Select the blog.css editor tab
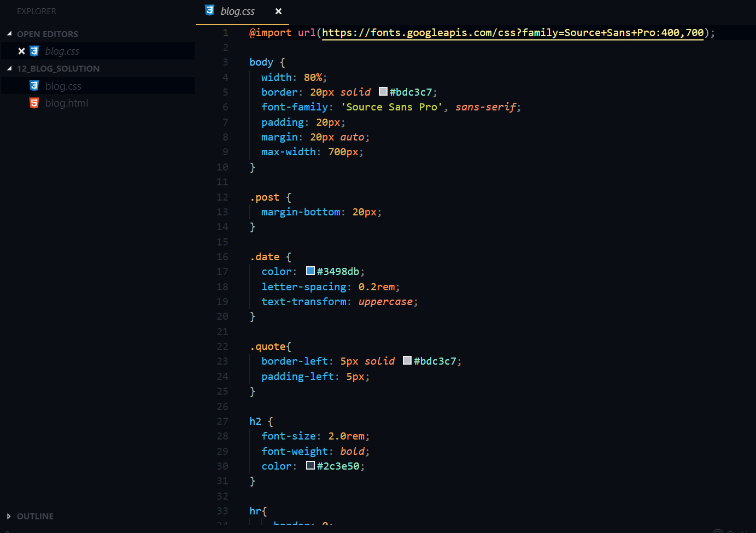This screenshot has width=756, height=533. pos(237,10)
